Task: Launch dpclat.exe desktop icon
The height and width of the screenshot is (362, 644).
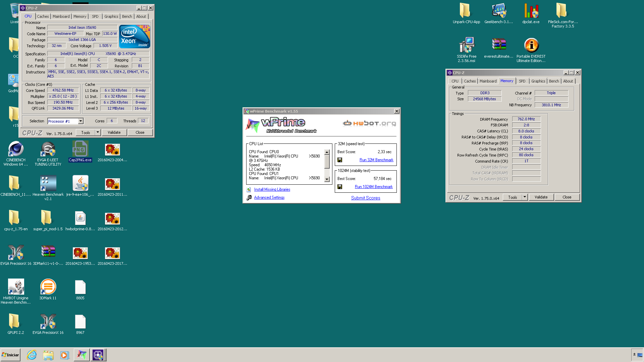Action: pos(531,13)
